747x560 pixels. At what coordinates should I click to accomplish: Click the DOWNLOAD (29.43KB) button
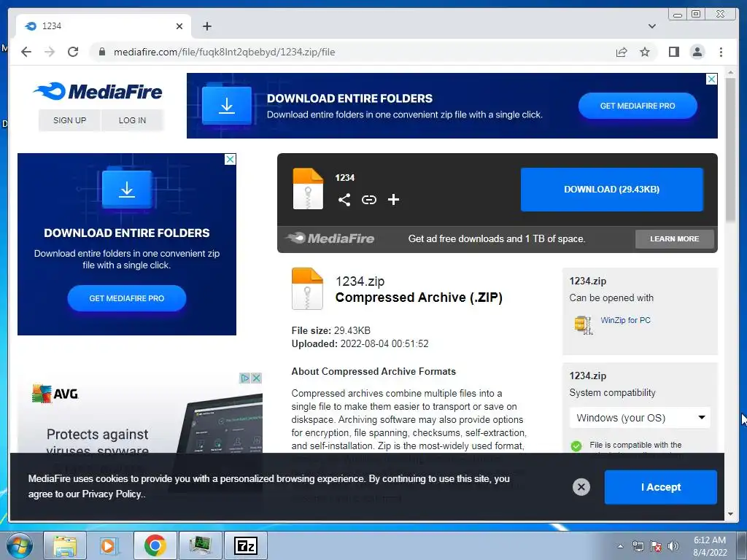point(612,190)
